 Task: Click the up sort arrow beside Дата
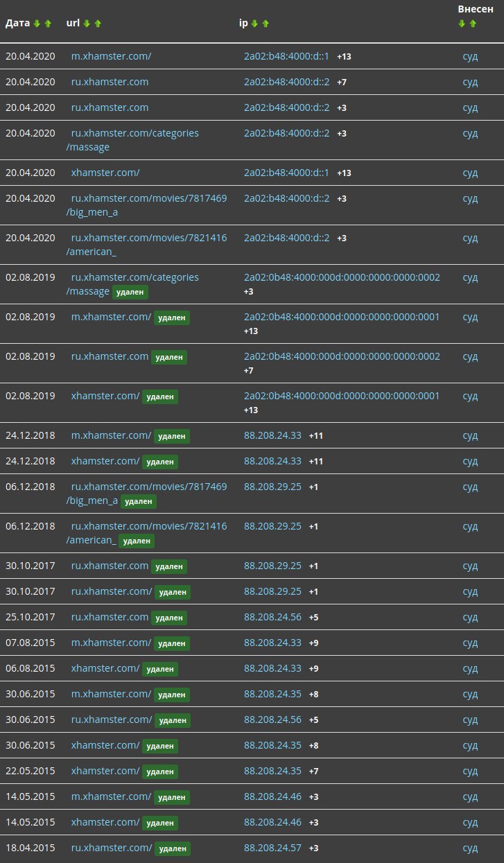pos(48,24)
